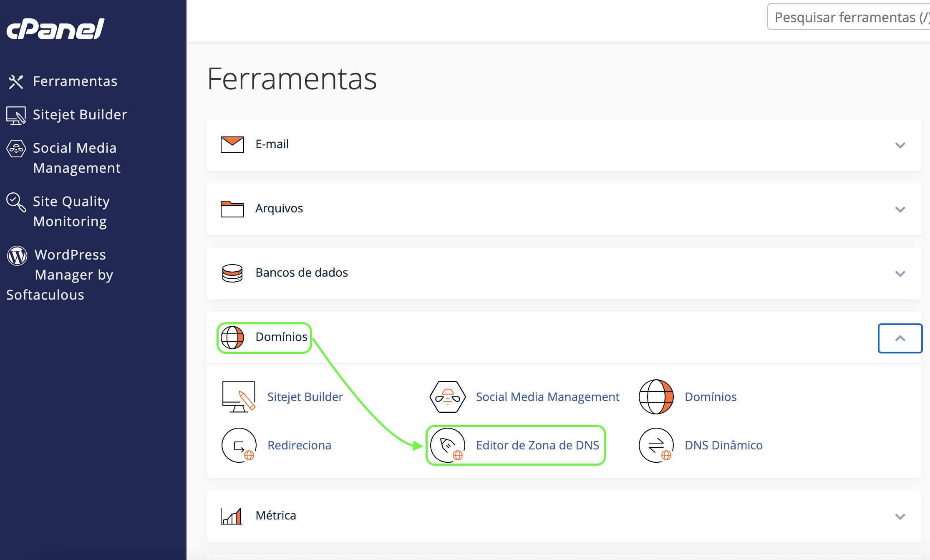
Task: Click the Site Quality Monitoring magnifier icon
Action: 16,202
